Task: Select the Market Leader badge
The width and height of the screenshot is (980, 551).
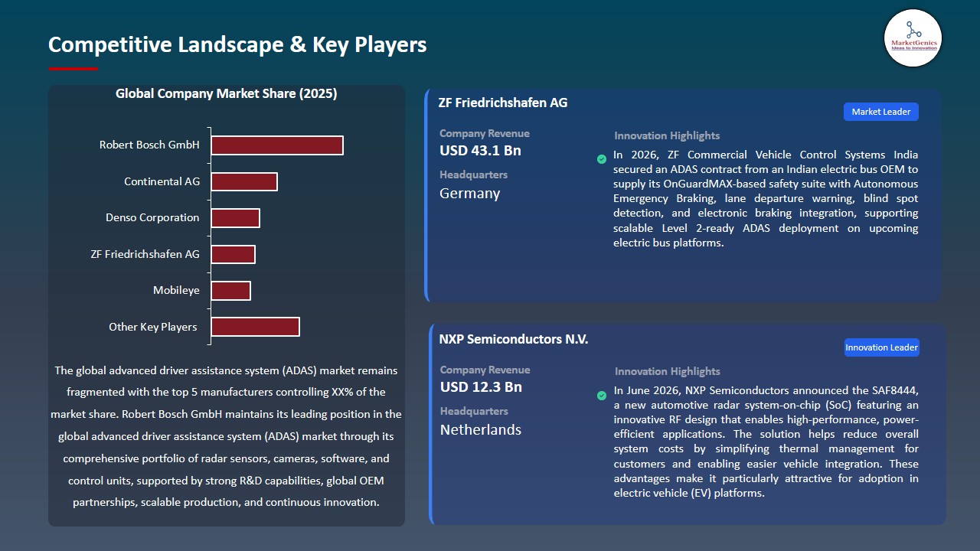Action: point(881,112)
